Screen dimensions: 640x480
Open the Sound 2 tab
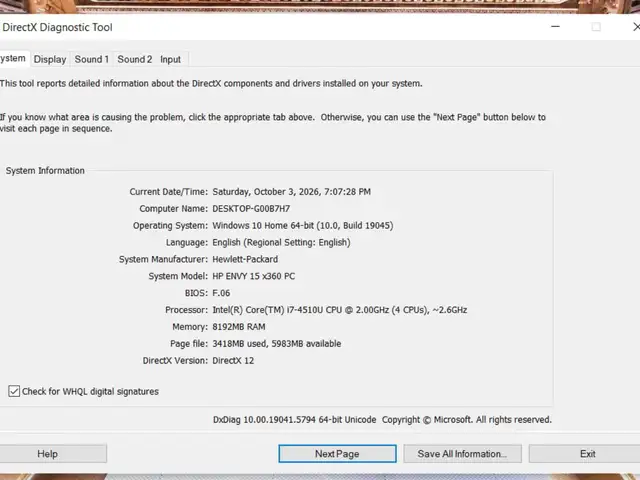click(135, 60)
